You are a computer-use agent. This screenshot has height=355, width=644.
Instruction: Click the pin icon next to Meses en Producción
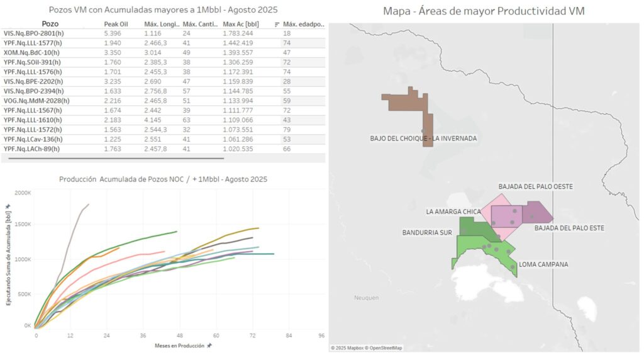click(x=209, y=346)
